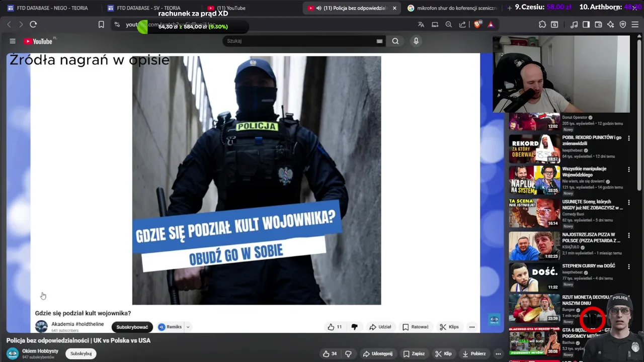Click the Okiem Hobbysty channel avatar
The image size is (644, 362).
click(13, 353)
